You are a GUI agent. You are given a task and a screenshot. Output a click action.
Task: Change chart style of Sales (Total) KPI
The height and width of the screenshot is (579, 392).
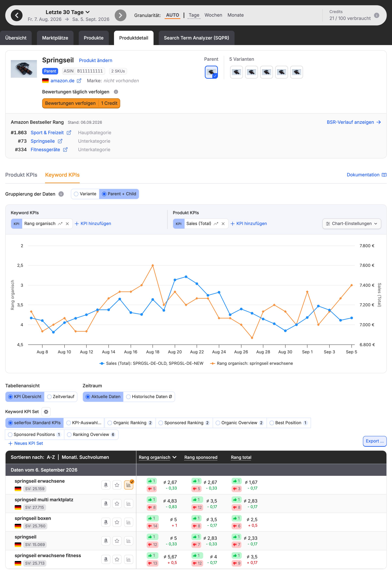click(216, 224)
